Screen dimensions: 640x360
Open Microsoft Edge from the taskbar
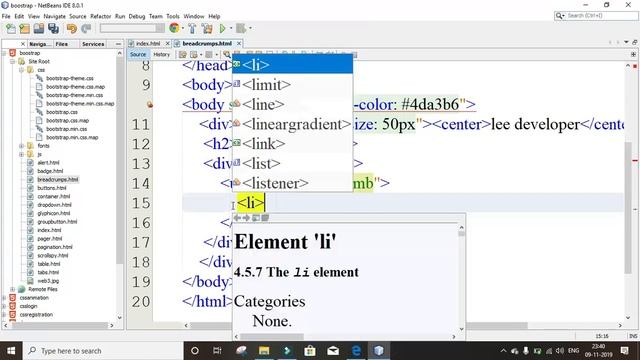356,351
